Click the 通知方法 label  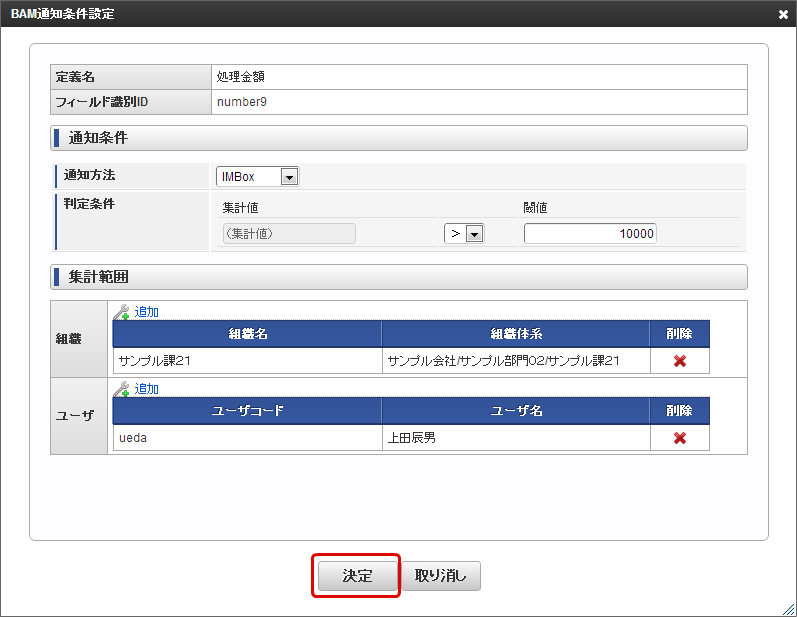coord(89,175)
